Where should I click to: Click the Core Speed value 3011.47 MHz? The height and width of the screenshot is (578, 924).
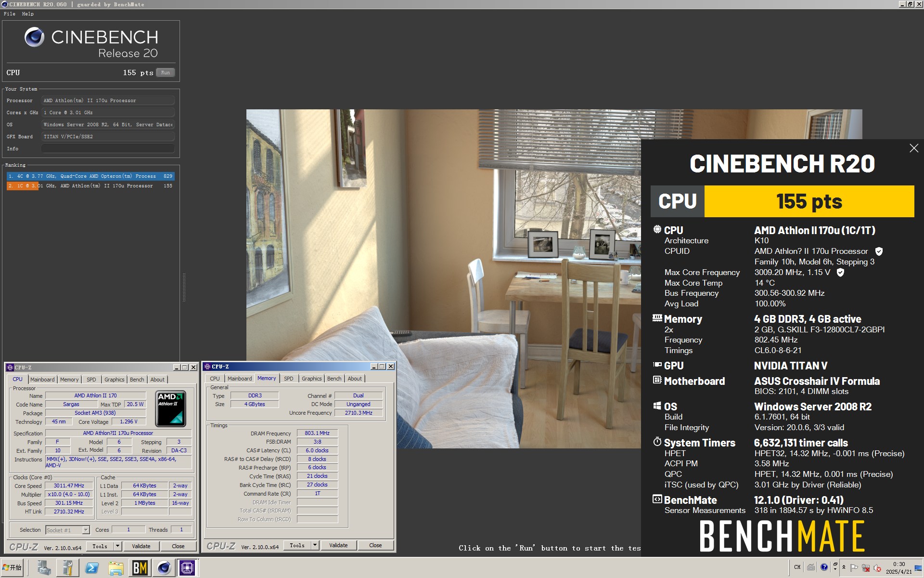69,486
